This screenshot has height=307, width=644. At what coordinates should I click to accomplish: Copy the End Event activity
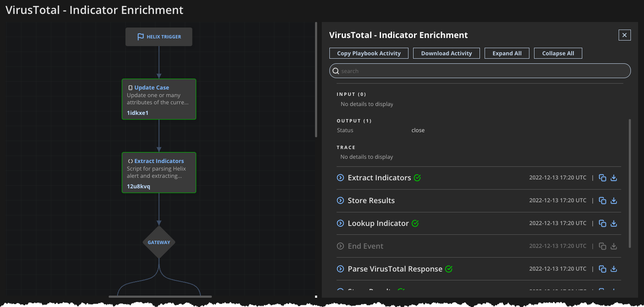pyautogui.click(x=603, y=246)
